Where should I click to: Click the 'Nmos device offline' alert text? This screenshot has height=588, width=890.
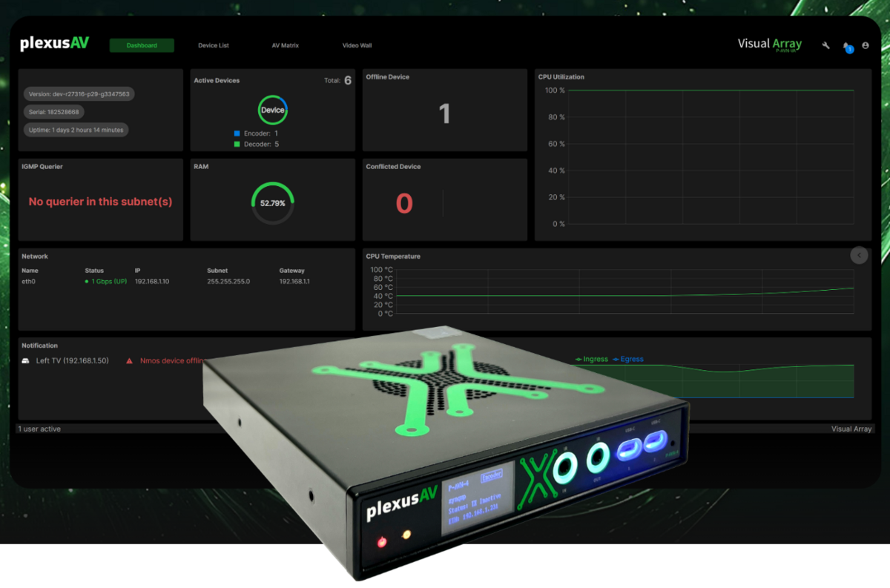(x=171, y=361)
